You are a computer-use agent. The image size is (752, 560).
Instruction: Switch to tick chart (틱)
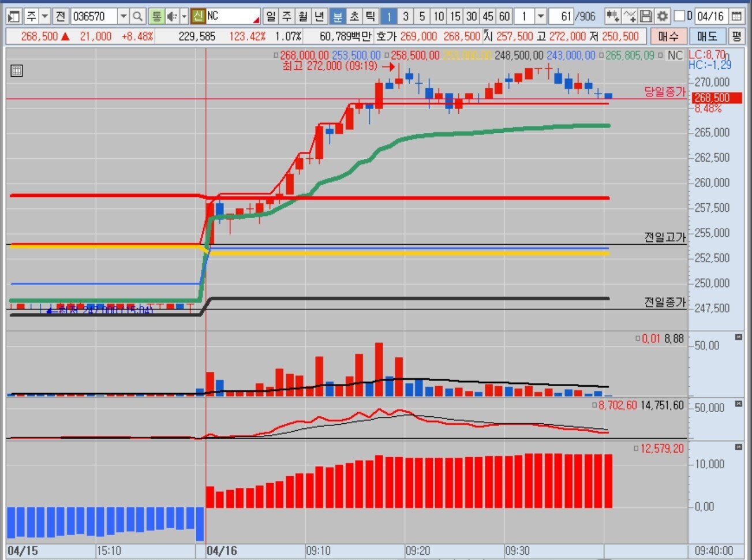(371, 16)
